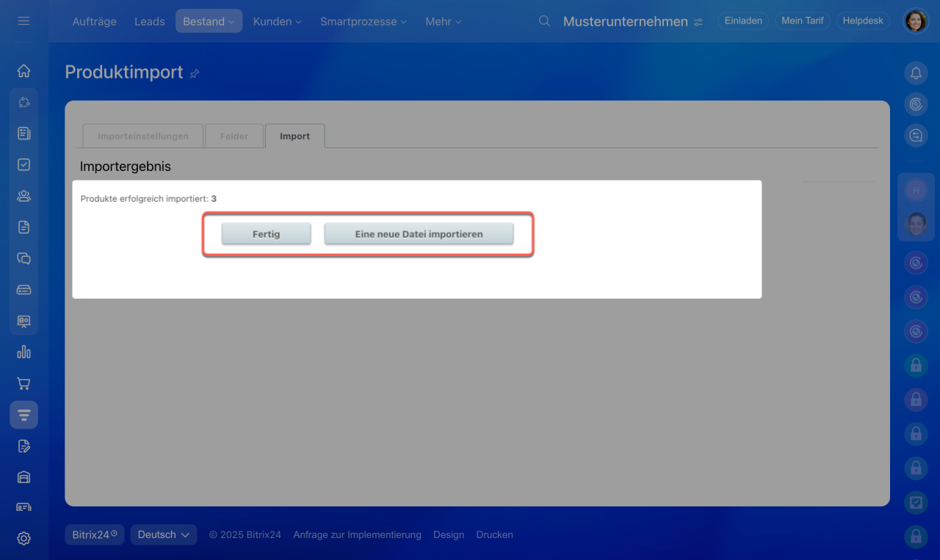Click the Musterunternehmen company name
Screen dimensions: 940x560
pos(626,21)
